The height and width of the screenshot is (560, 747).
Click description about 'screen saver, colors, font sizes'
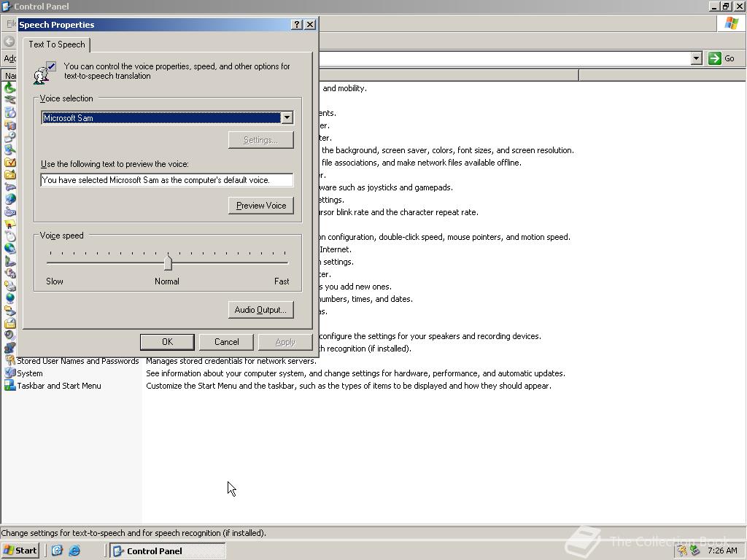click(x=448, y=150)
